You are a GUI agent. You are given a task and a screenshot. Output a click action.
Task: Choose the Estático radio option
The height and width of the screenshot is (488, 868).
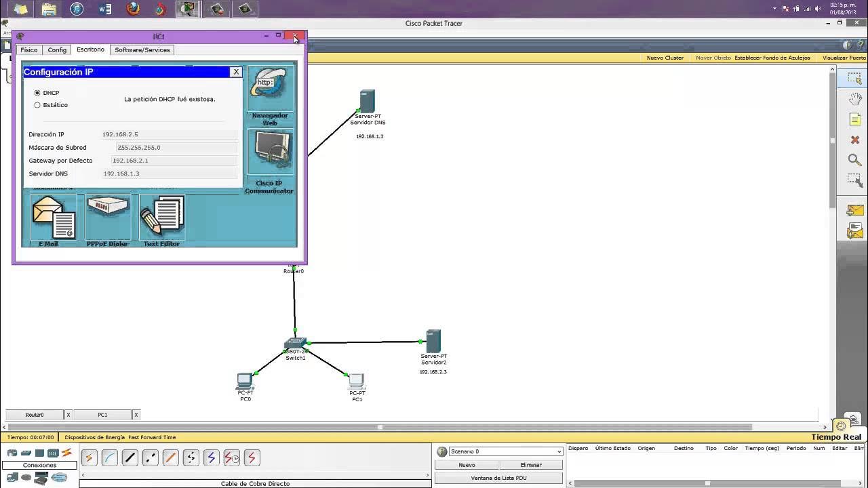tap(37, 105)
